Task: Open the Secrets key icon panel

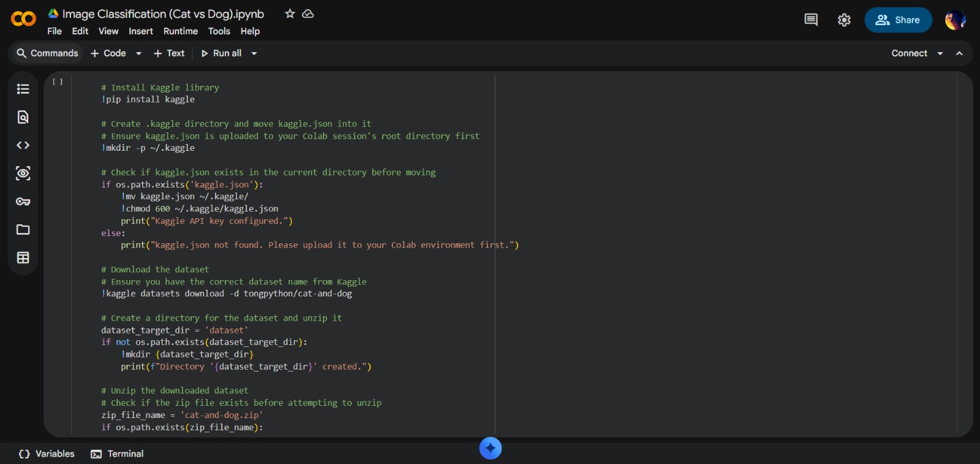Action: click(x=23, y=202)
